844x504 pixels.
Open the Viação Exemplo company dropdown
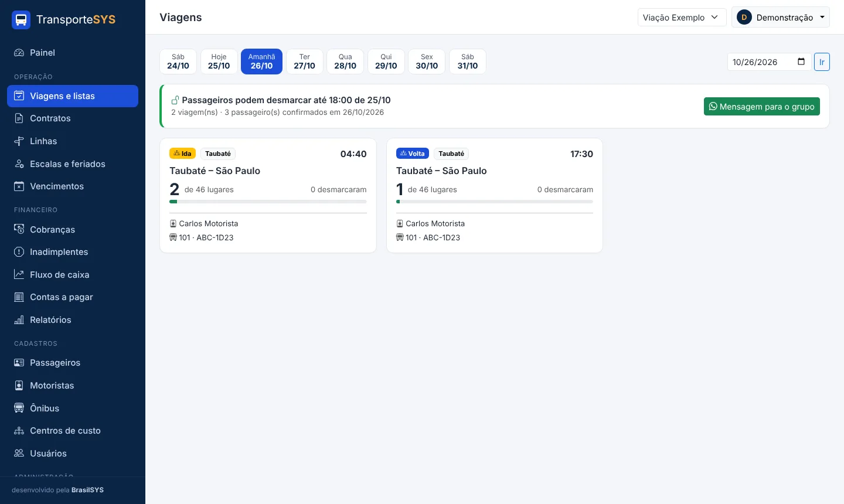tap(682, 17)
